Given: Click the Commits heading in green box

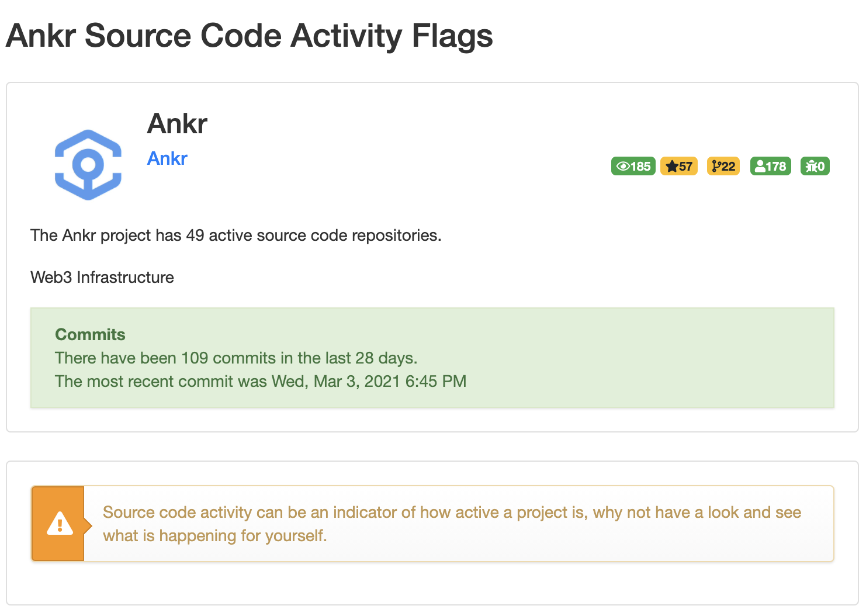Looking at the screenshot, I should tap(90, 334).
